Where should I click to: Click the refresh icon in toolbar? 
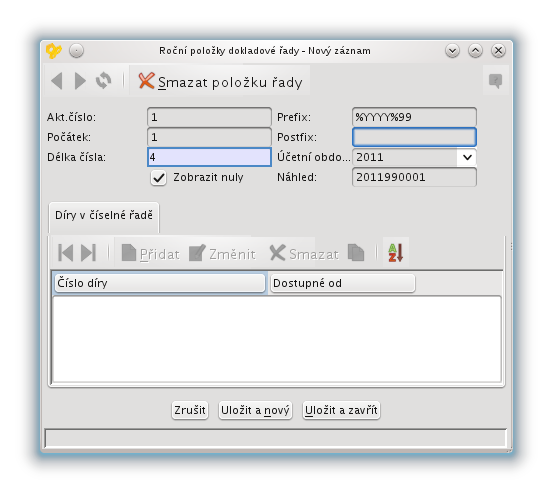(104, 81)
